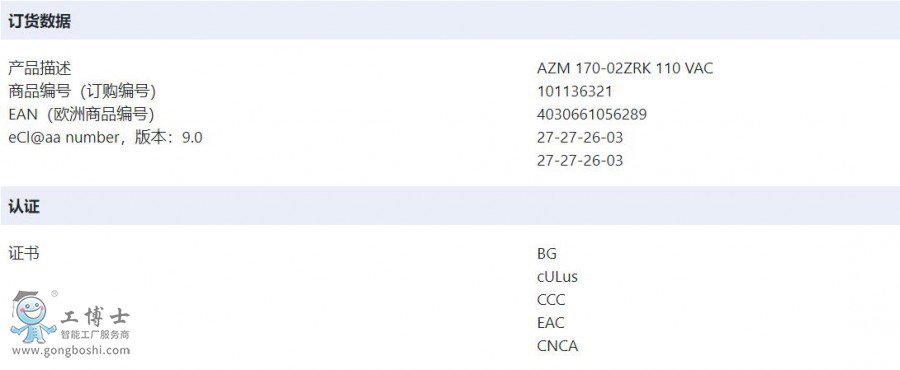The height and width of the screenshot is (370, 900).
Task: Click the second 27-27-26-03 value
Action: tap(580, 161)
